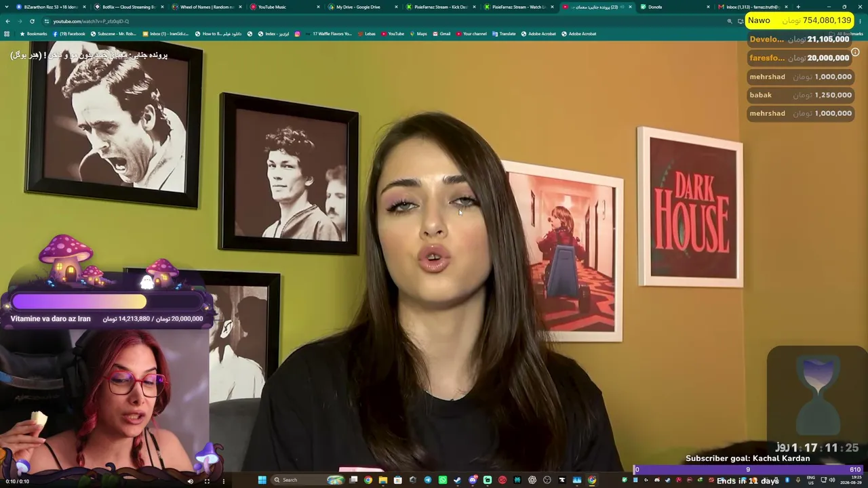Viewport: 868px width, 488px height.
Task: Click the Nawo top donor entry
Action: pos(800,20)
